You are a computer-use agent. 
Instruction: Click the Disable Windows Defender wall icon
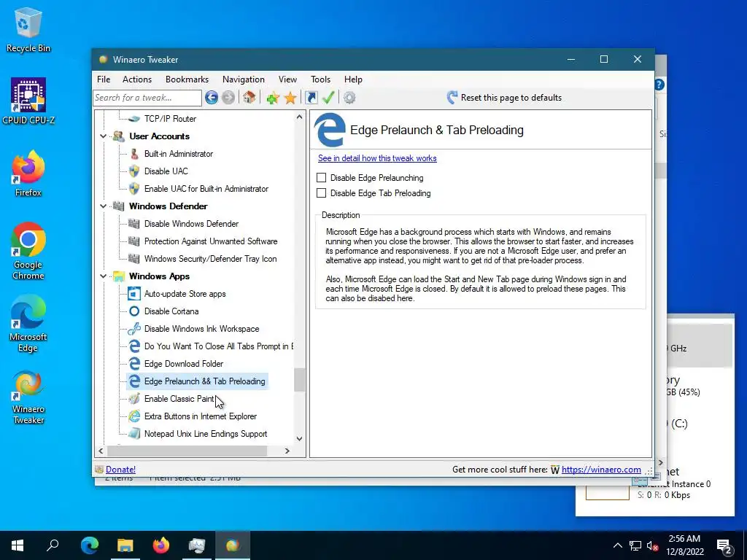point(134,224)
